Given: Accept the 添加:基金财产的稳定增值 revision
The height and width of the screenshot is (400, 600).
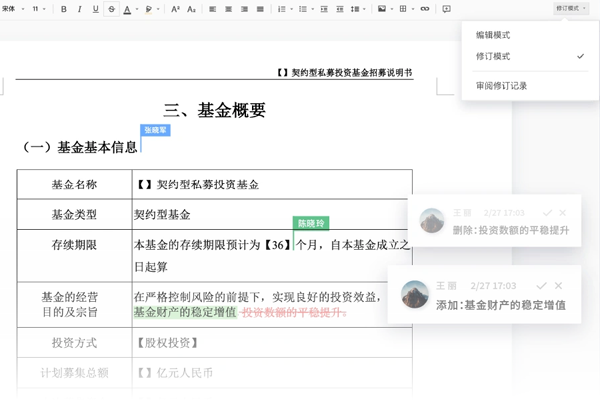Looking at the screenshot, I should (541, 286).
